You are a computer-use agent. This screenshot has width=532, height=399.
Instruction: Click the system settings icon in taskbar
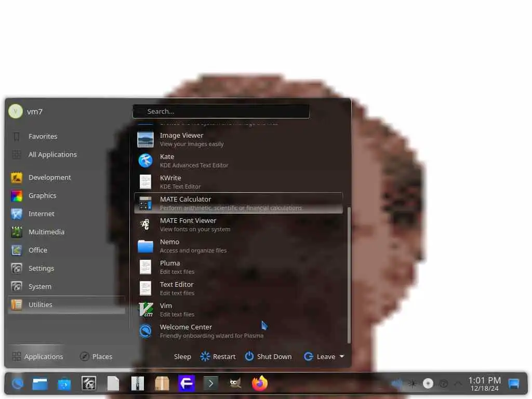[x=89, y=384]
